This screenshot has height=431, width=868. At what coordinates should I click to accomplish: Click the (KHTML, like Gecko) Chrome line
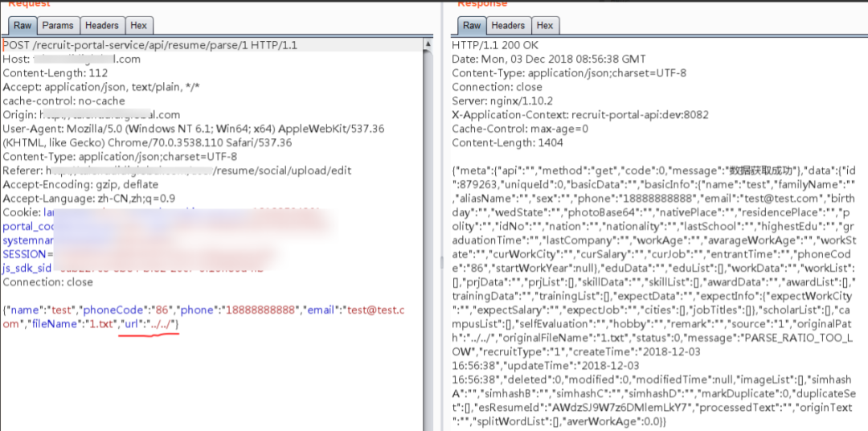point(147,143)
